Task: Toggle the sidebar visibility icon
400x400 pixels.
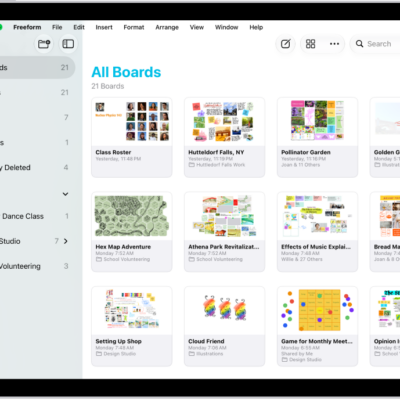Action: [68, 44]
